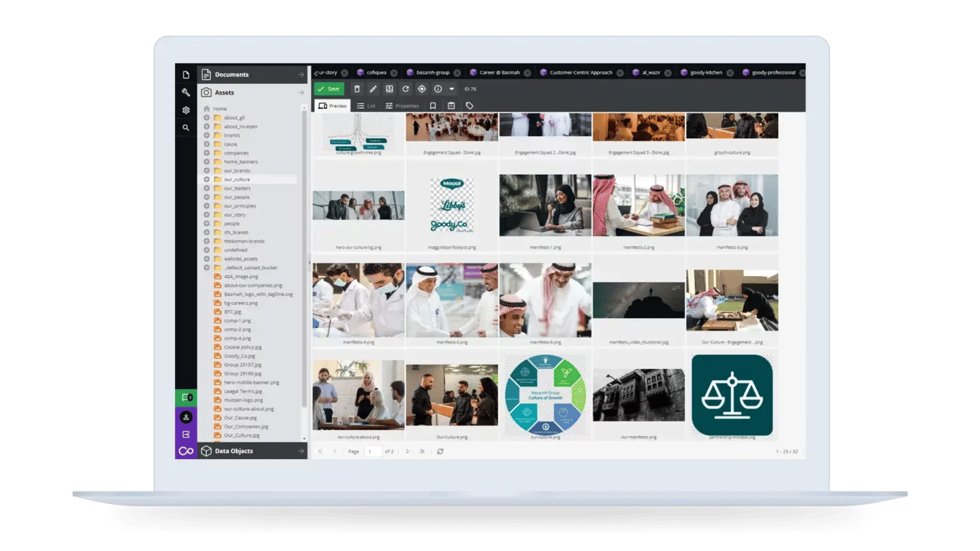
Task: Open search from the left sidebar magnifier
Action: pos(186,127)
